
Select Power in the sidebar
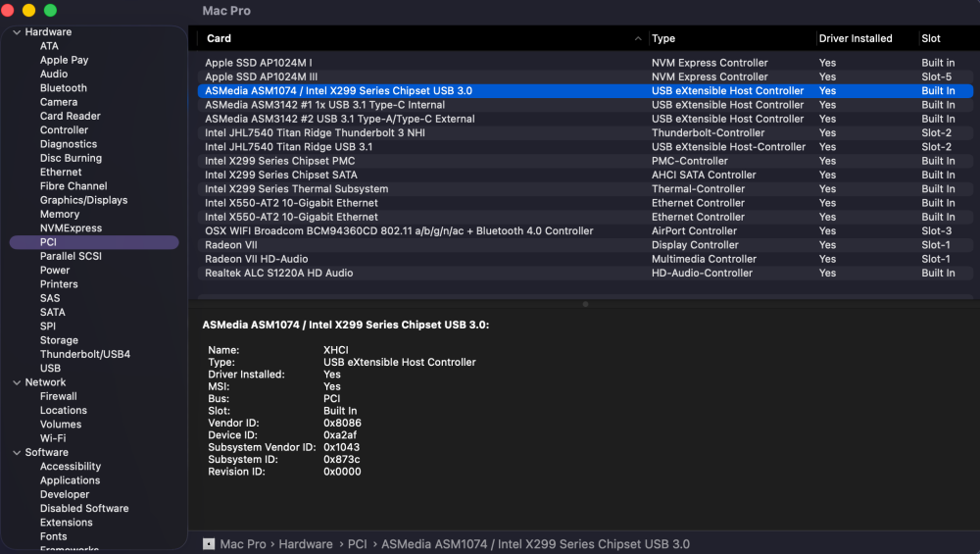55,270
